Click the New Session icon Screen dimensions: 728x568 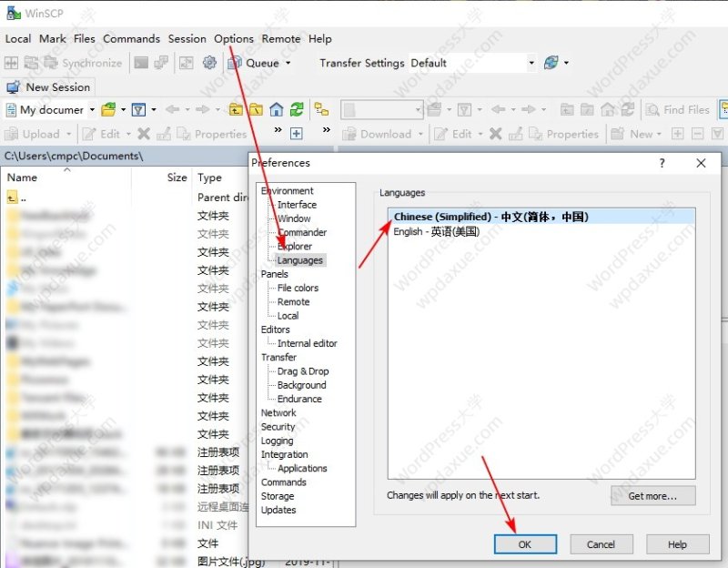click(x=13, y=87)
